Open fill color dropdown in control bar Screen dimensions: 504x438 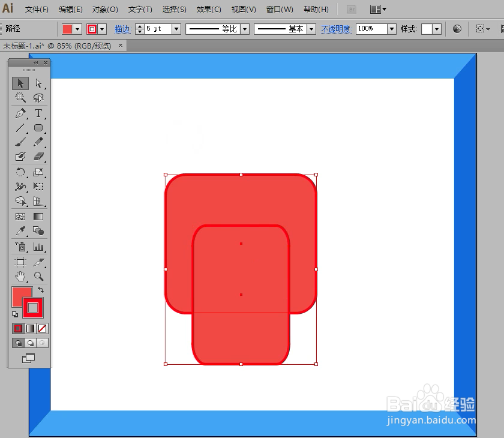pyautogui.click(x=77, y=29)
